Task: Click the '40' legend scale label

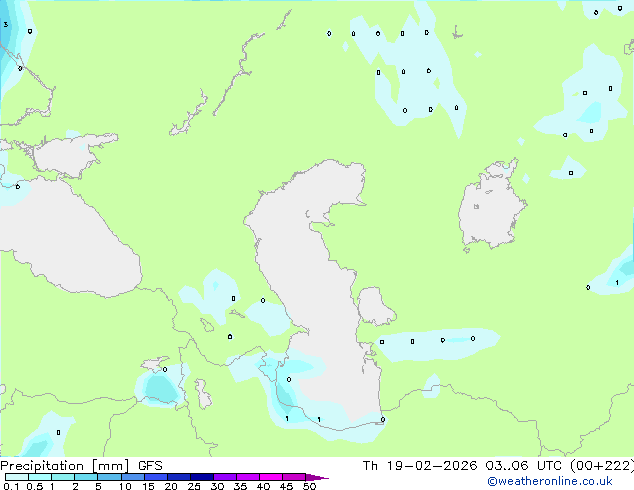Action: (263, 486)
